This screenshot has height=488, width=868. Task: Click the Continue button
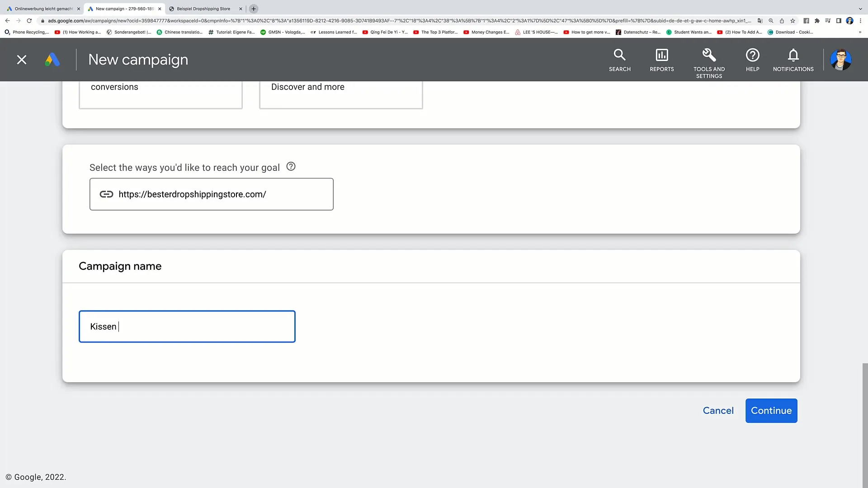click(771, 411)
